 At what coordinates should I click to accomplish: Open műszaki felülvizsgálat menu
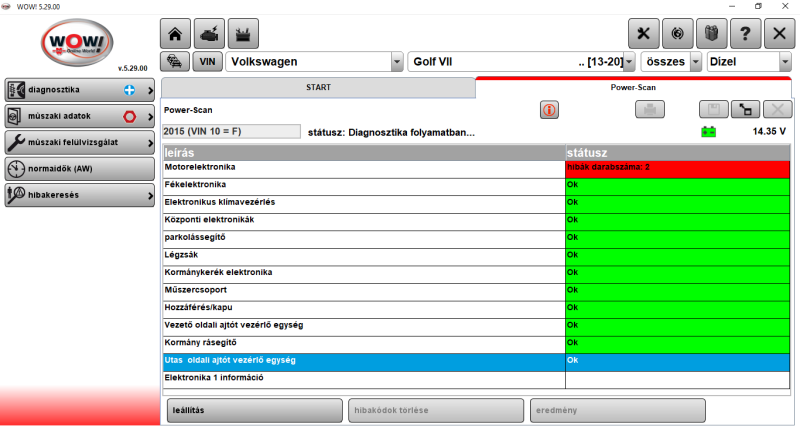click(x=79, y=142)
